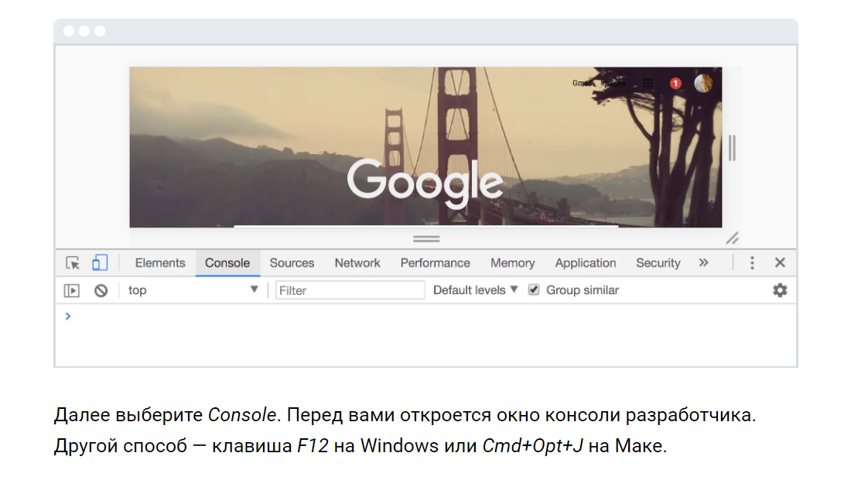Image resolution: width=868 pixels, height=477 pixels.
Task: Uncheck the Group similar checkbox
Action: tap(534, 290)
